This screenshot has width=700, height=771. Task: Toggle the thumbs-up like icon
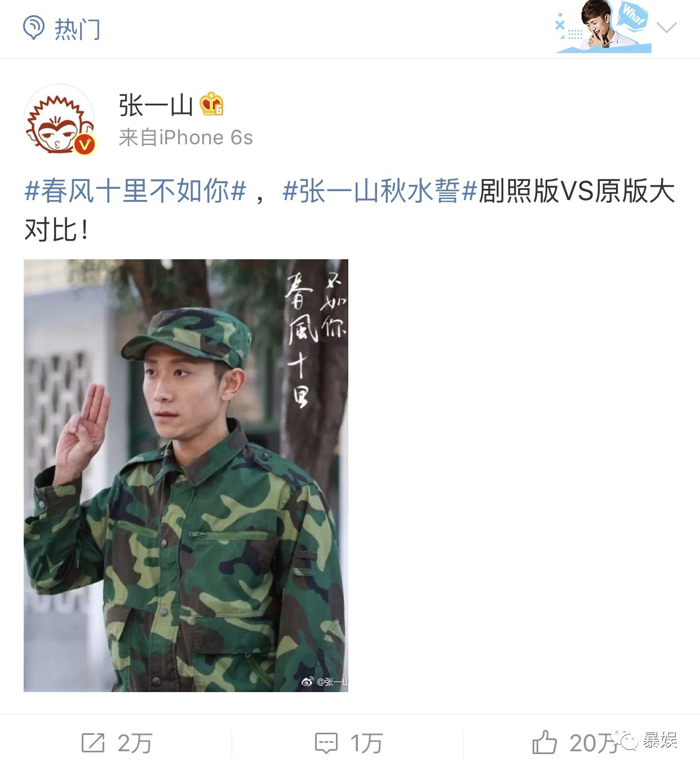(544, 742)
